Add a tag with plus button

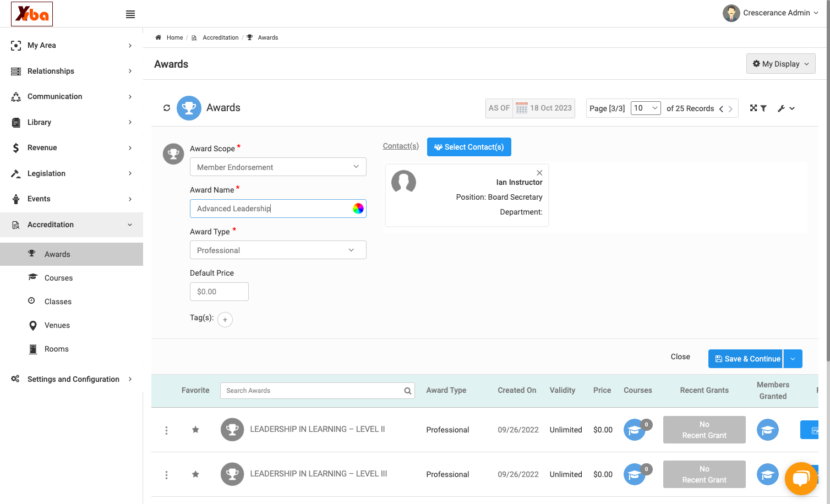click(x=225, y=320)
